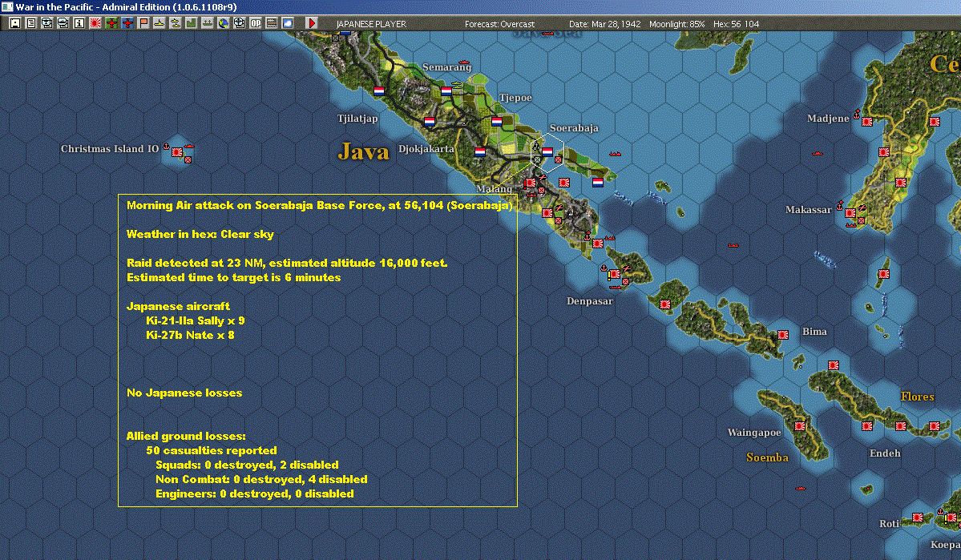Click the 'Ki-27b Nate x 8' report line
961x560 pixels.
click(190, 335)
